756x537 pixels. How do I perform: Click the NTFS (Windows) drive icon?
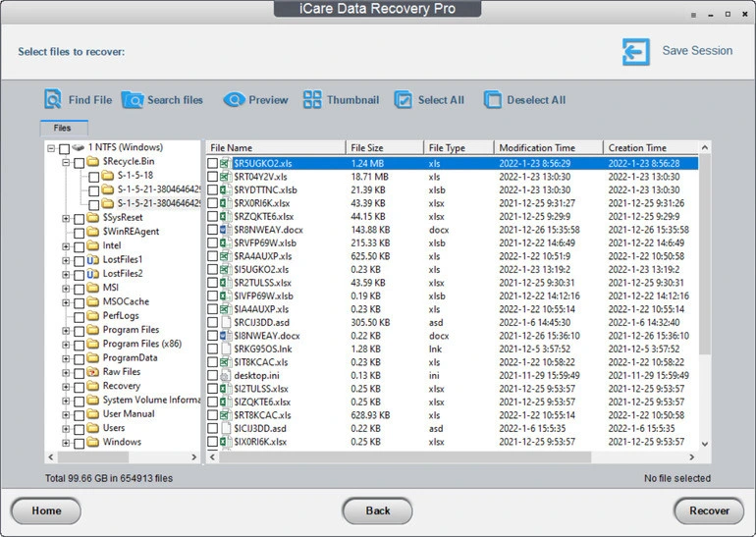point(79,147)
